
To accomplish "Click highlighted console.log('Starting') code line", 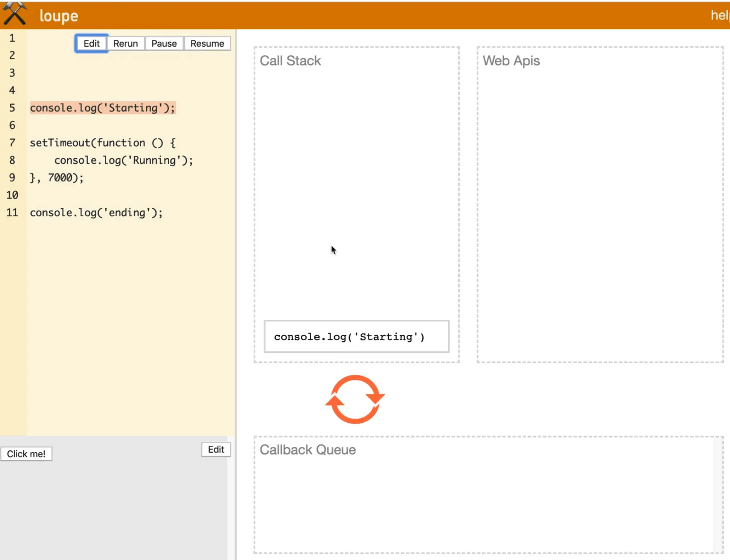I will point(103,108).
